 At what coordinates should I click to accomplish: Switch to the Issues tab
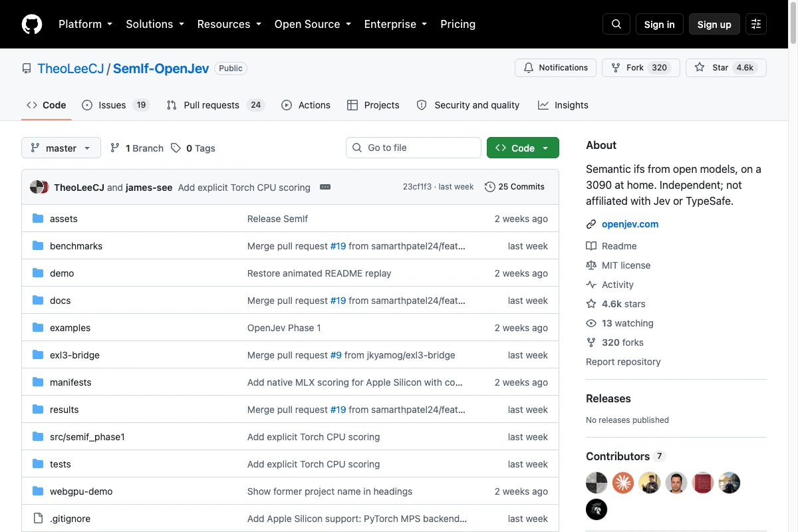click(116, 105)
